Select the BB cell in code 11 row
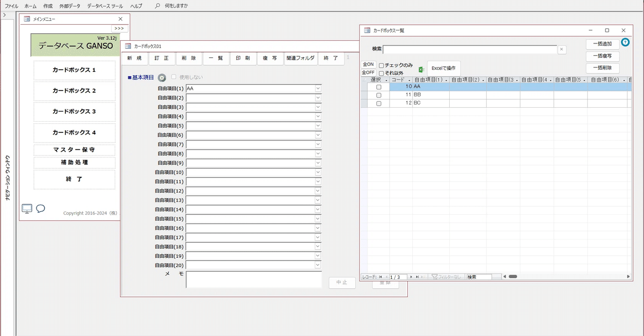The width and height of the screenshot is (644, 336). coord(431,95)
